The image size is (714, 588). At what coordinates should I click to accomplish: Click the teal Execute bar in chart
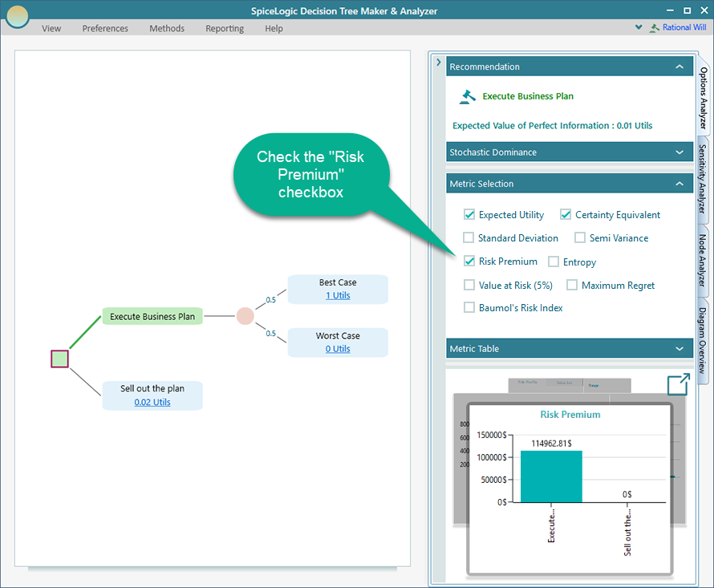[x=551, y=476]
